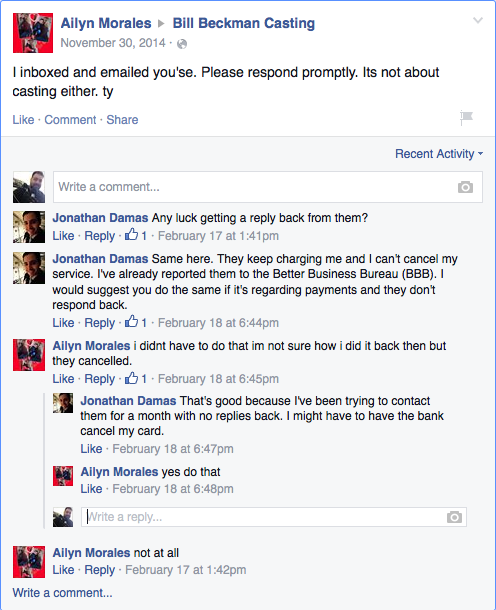Click the globe privacy icon beside post date
This screenshot has height=610, width=496.
pyautogui.click(x=182, y=44)
